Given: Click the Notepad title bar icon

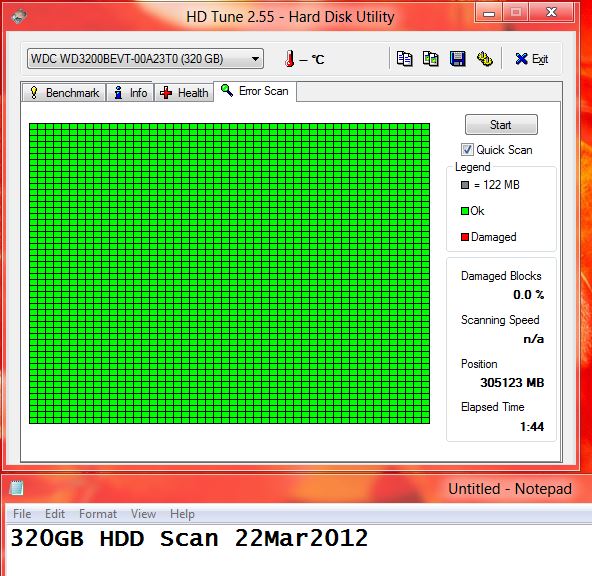Looking at the screenshot, I should (x=16, y=488).
